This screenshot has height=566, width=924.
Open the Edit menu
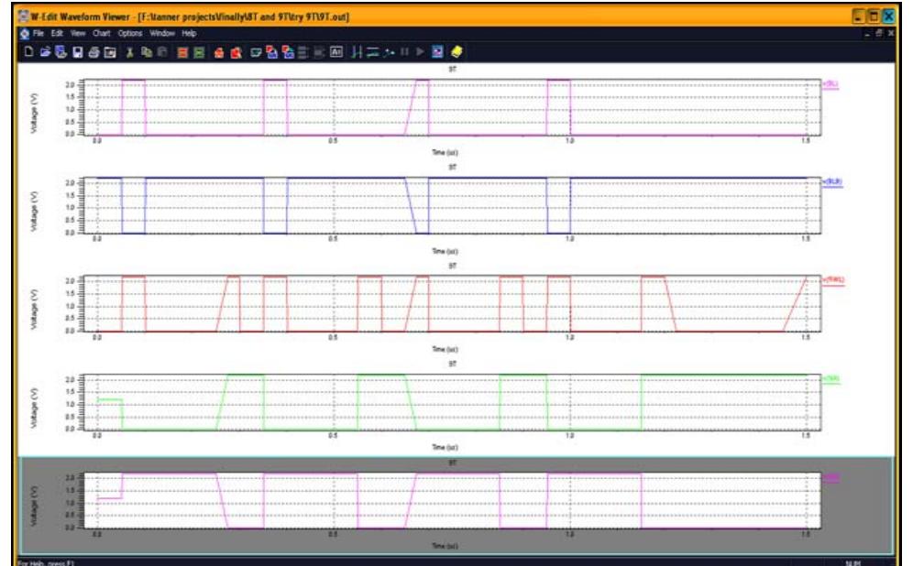tap(57, 34)
